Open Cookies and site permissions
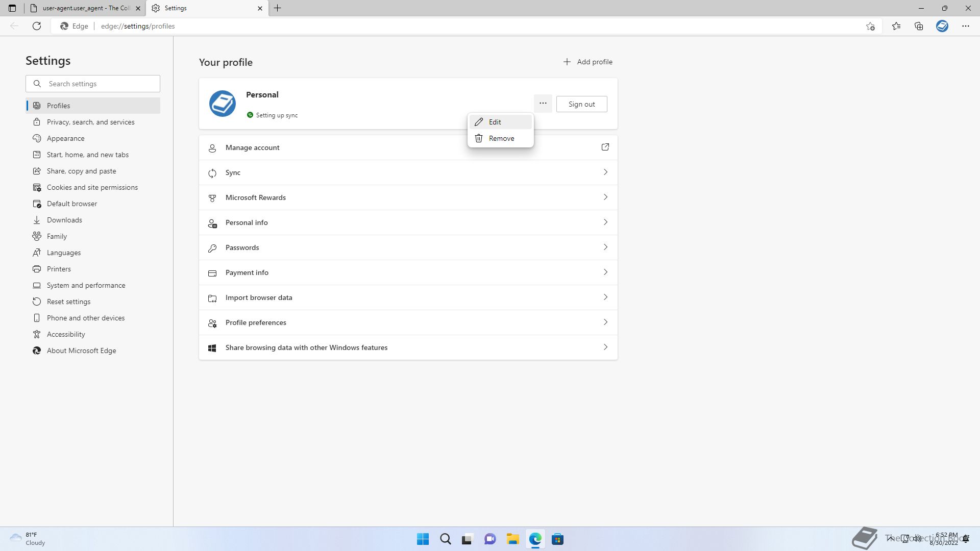The image size is (980, 551). (x=93, y=187)
